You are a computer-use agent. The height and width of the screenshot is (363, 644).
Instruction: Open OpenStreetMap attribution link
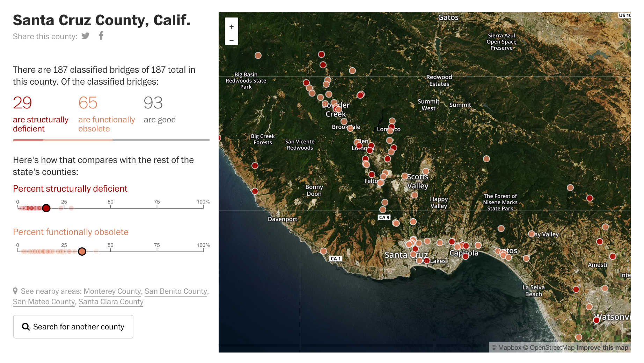[549, 348]
